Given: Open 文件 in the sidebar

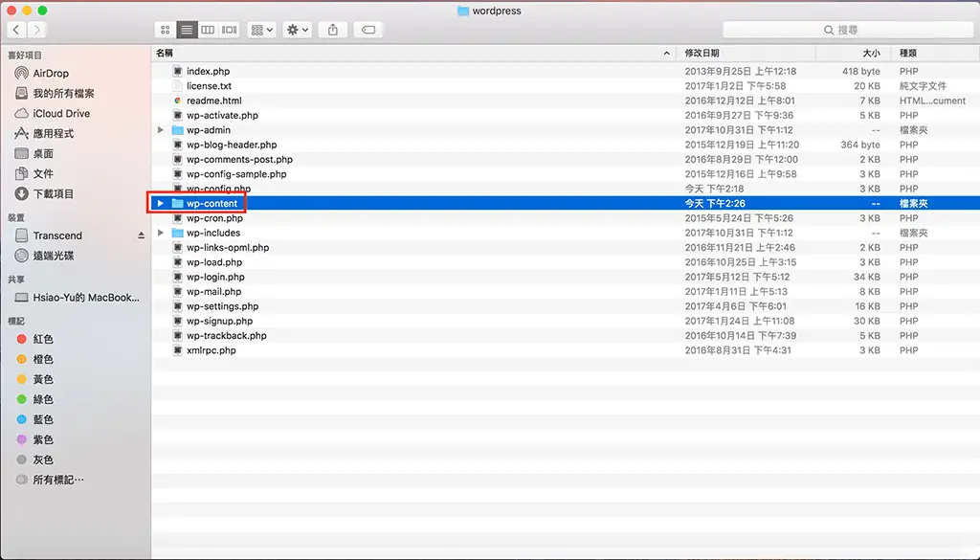Looking at the screenshot, I should 33,173.
